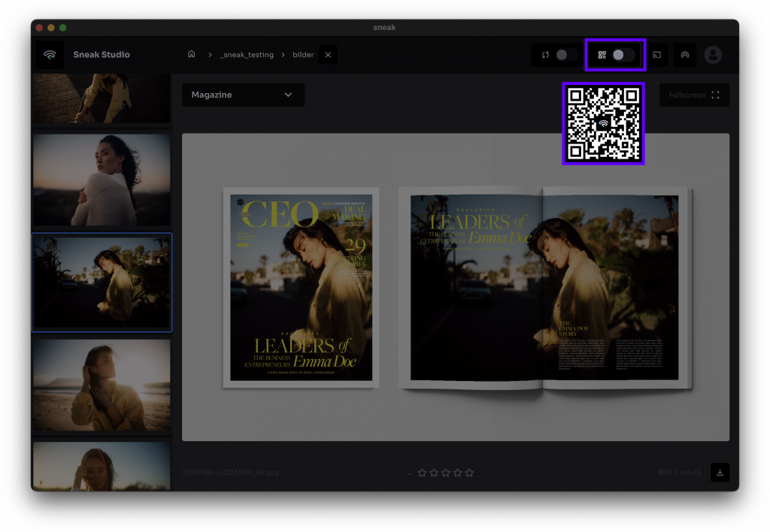This screenshot has width=770, height=532.
Task: Click the screen cast icon
Action: click(x=656, y=55)
